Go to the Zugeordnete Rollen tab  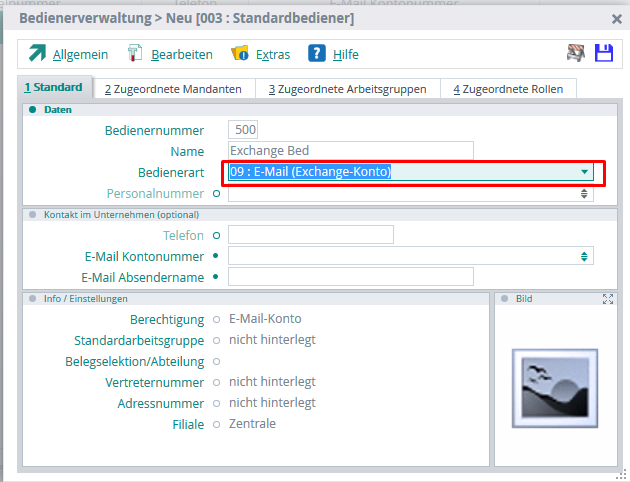pos(508,89)
